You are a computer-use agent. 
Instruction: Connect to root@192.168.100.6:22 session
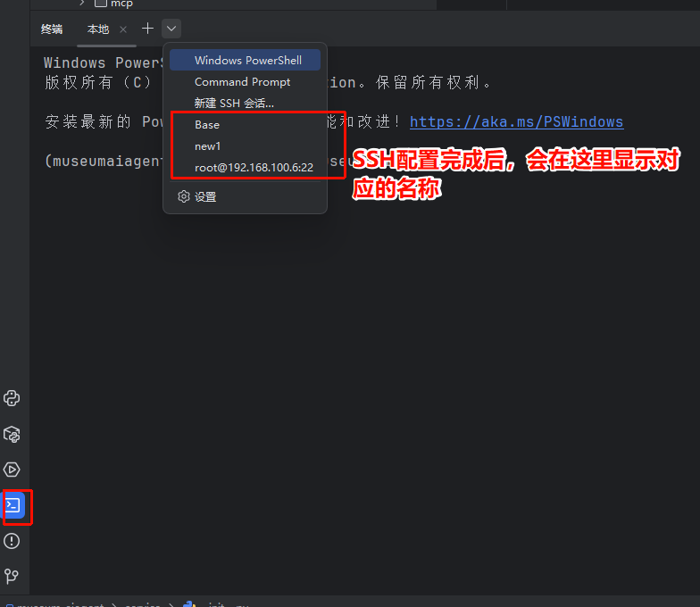coord(254,167)
